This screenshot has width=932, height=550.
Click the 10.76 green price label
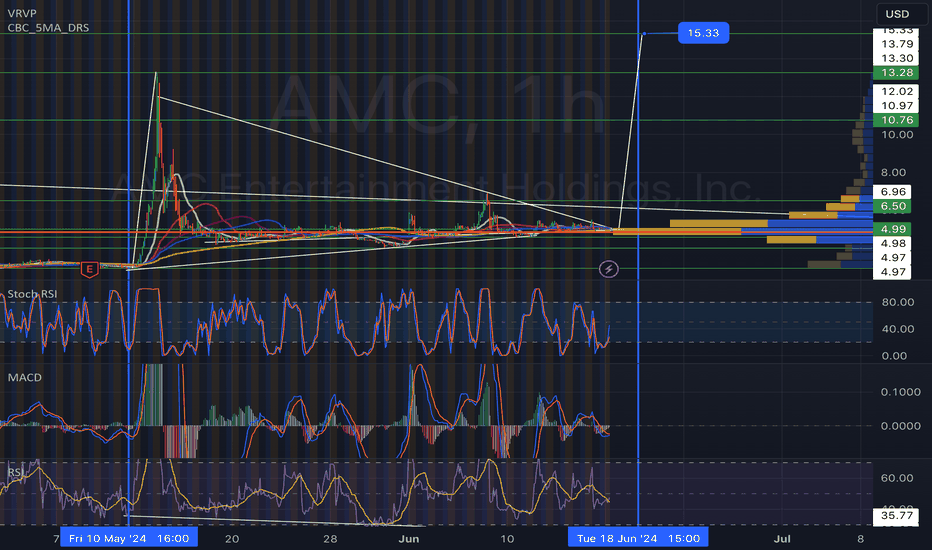[x=896, y=120]
